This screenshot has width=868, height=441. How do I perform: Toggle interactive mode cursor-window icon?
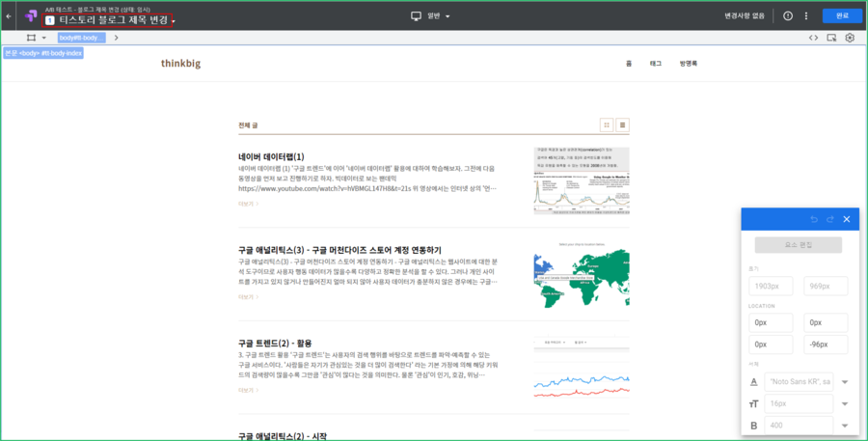[x=831, y=38]
